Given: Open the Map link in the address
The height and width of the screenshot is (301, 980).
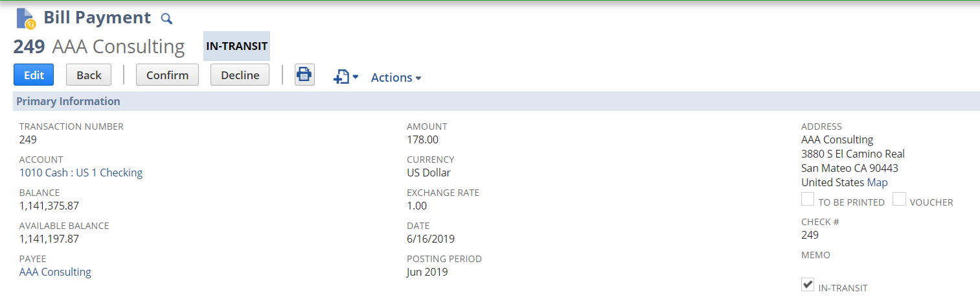Looking at the screenshot, I should [x=877, y=182].
